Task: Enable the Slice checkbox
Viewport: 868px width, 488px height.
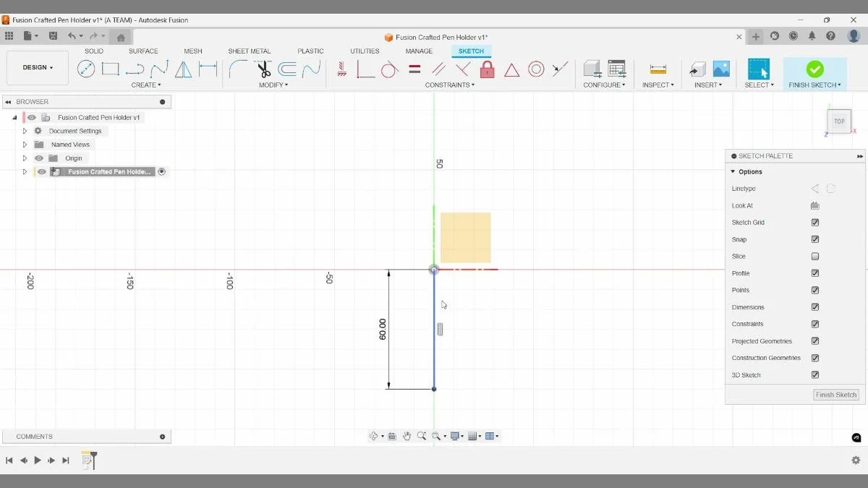Action: coord(815,256)
